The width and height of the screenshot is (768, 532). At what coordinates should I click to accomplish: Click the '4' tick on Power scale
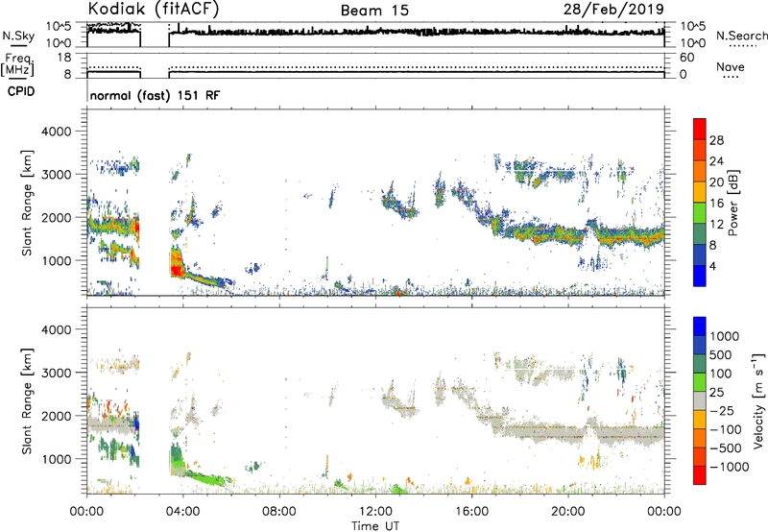(x=712, y=266)
